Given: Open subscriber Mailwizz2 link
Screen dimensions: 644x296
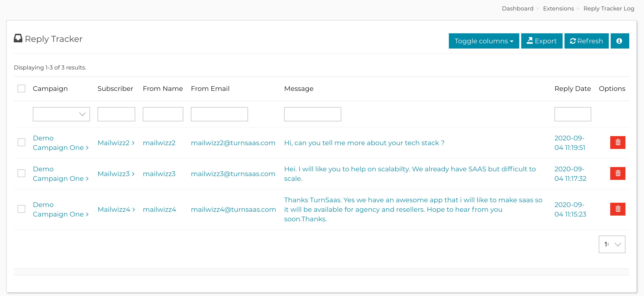Looking at the screenshot, I should pos(116,143).
